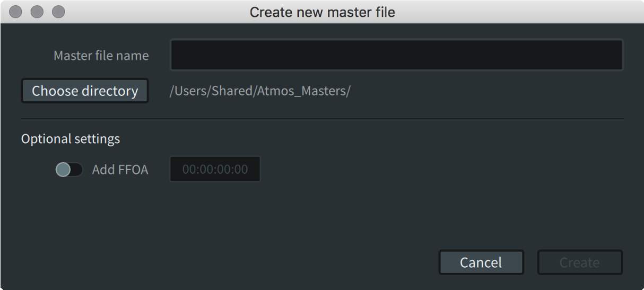The width and height of the screenshot is (644, 290).
Task: Browse for a different master save folder
Action: [x=85, y=91]
